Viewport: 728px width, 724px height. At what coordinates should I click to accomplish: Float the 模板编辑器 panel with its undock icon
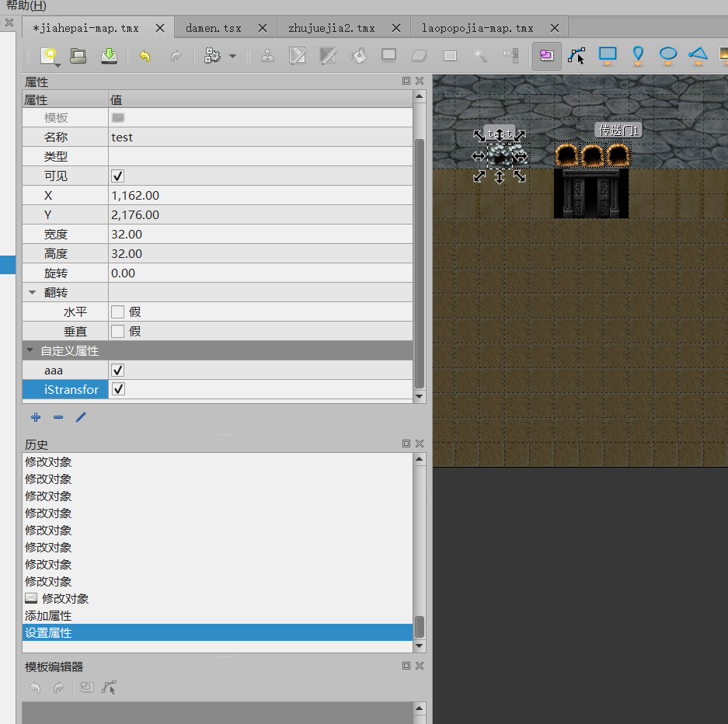click(406, 666)
